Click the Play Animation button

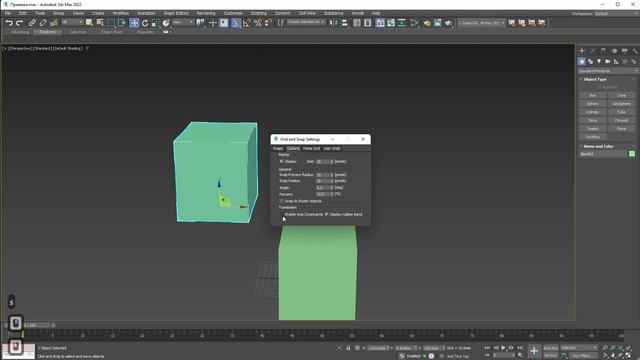tap(503, 348)
